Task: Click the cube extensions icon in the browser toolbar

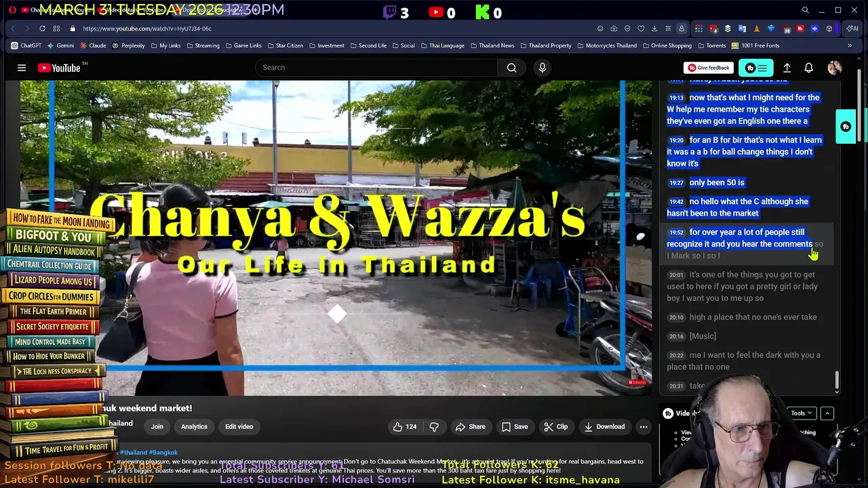Action: (x=829, y=28)
